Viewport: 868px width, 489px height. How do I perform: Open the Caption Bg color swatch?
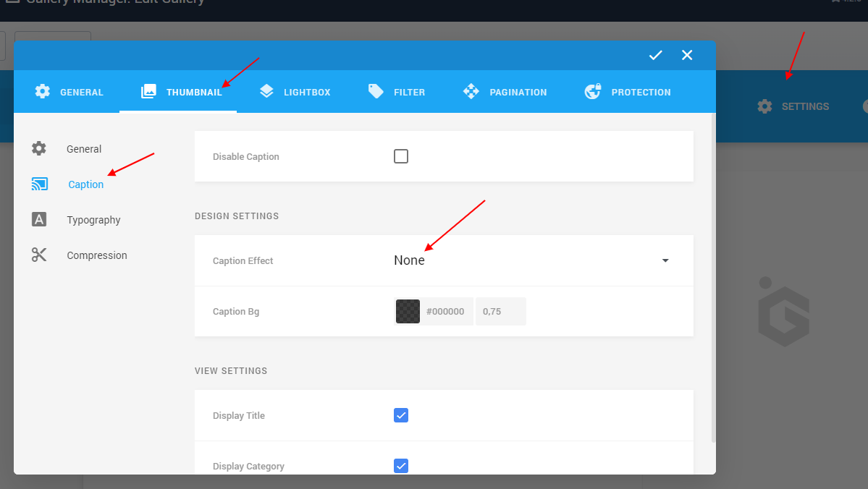tap(408, 312)
